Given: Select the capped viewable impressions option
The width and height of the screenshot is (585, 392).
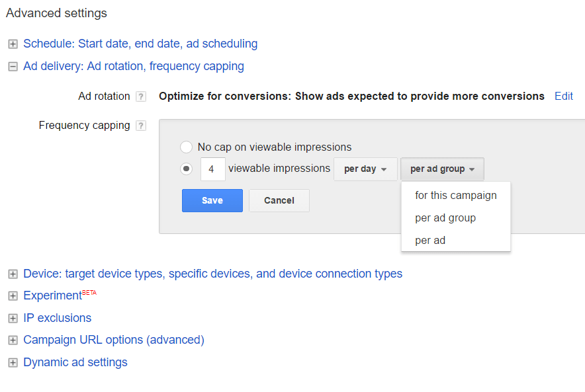Looking at the screenshot, I should click(x=186, y=169).
